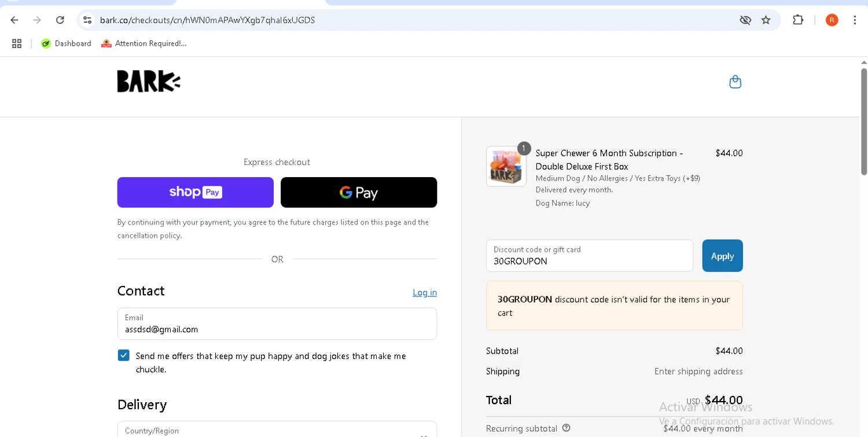868x437 pixels.
Task: Click the Super Chewer product thumbnail
Action: 506,166
